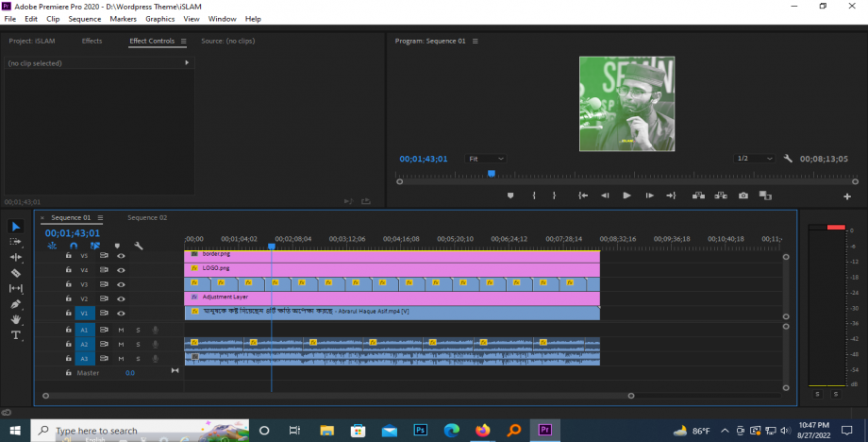Play the sequence in Program monitor
The image size is (868, 442).
click(x=626, y=195)
